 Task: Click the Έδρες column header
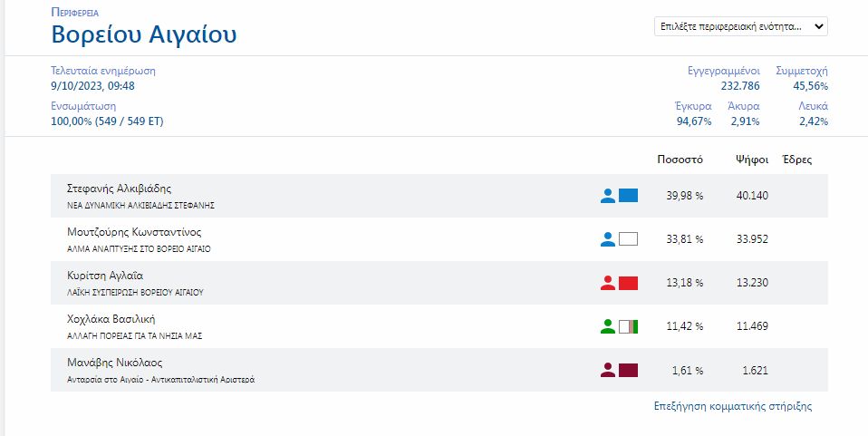coord(796,160)
